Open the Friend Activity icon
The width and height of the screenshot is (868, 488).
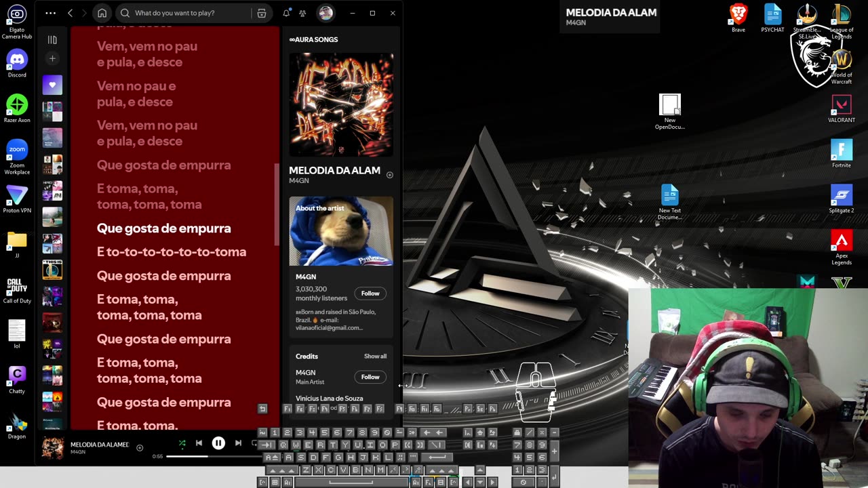tap(302, 13)
